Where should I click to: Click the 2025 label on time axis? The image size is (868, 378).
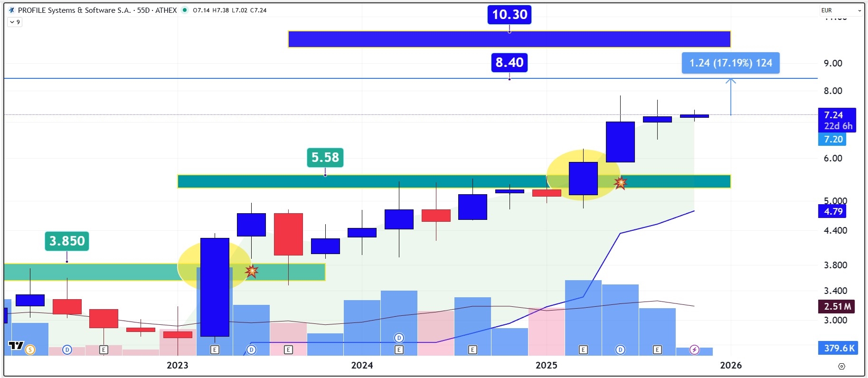546,365
